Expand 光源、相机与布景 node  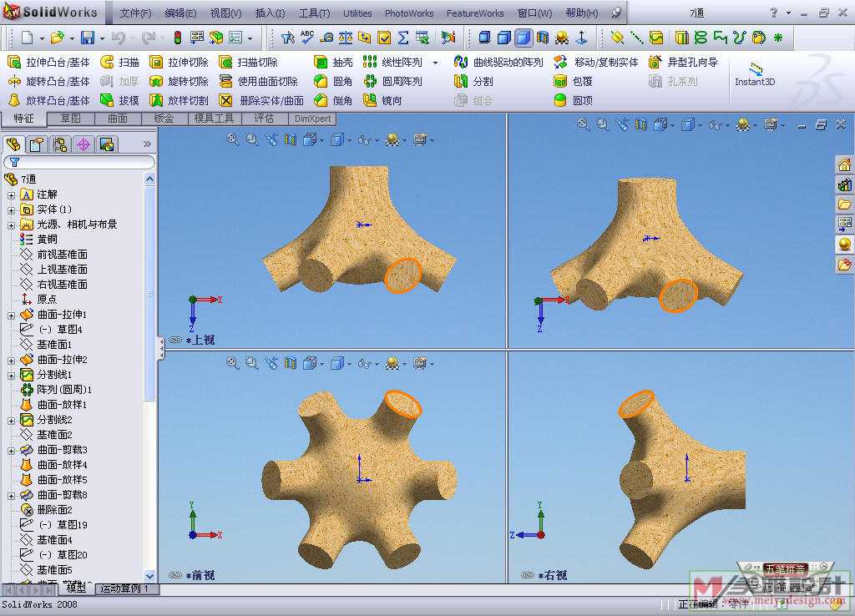(11, 225)
